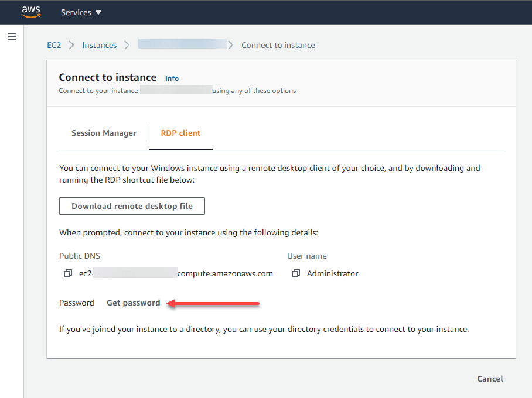The width and height of the screenshot is (532, 398).
Task: Click the Get password link
Action: pos(133,303)
